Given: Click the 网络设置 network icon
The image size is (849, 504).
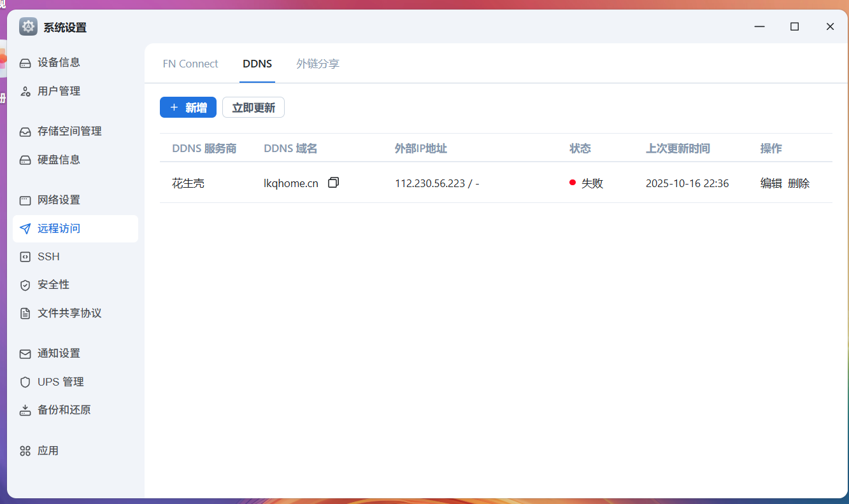Looking at the screenshot, I should (x=25, y=200).
